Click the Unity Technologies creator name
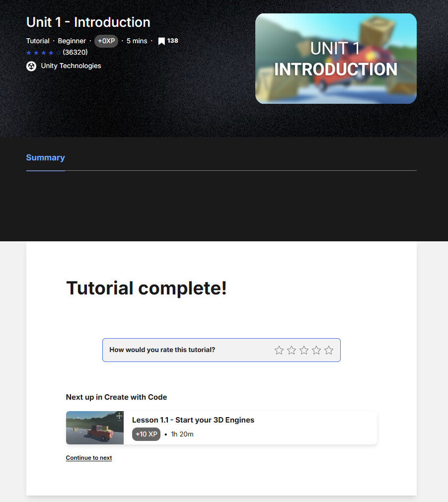 click(70, 66)
